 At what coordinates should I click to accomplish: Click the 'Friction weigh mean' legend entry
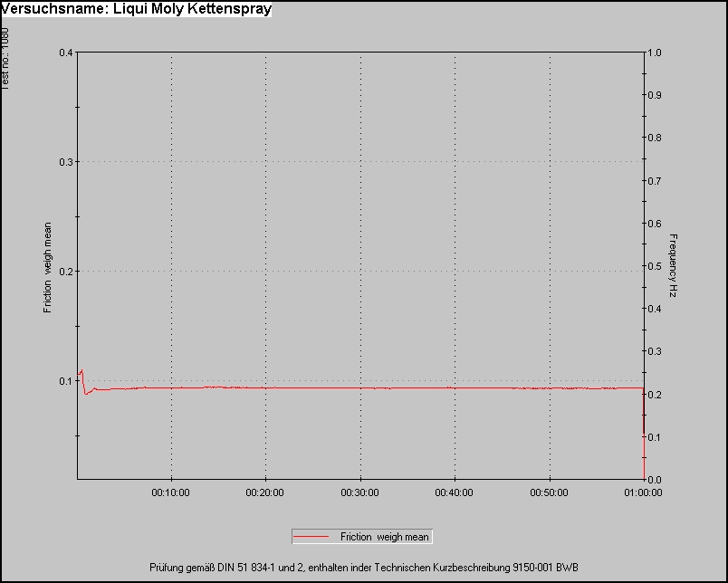click(x=362, y=537)
